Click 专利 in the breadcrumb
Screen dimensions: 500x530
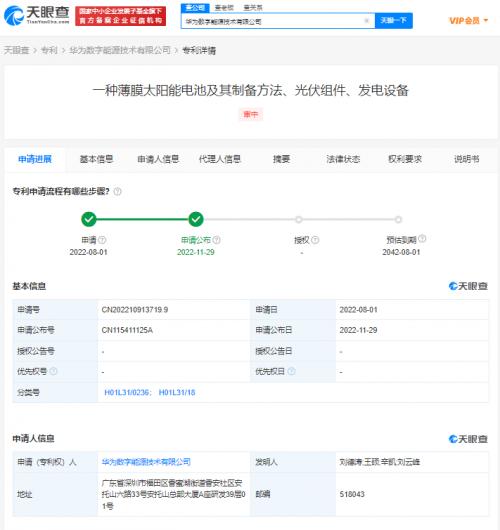pyautogui.click(x=49, y=50)
